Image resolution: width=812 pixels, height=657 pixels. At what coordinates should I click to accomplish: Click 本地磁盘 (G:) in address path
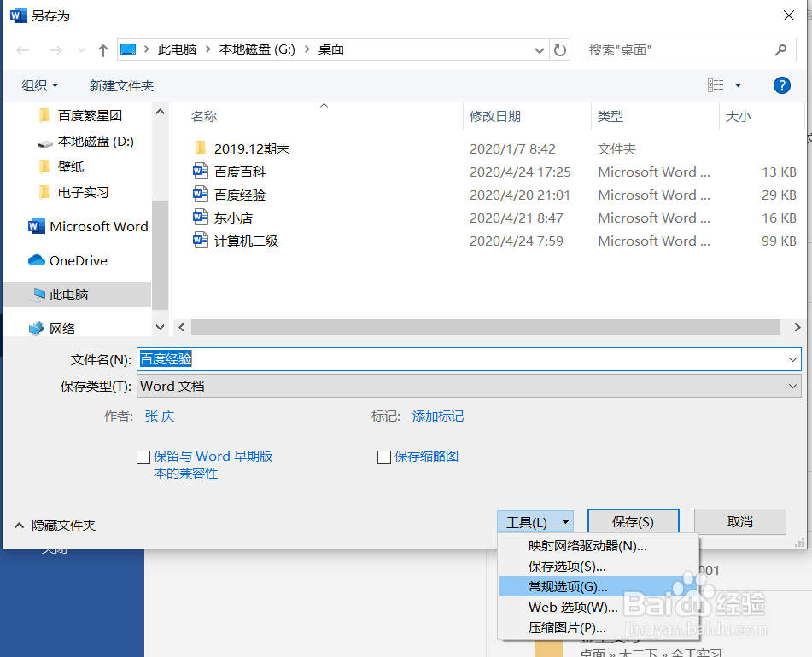(x=257, y=49)
